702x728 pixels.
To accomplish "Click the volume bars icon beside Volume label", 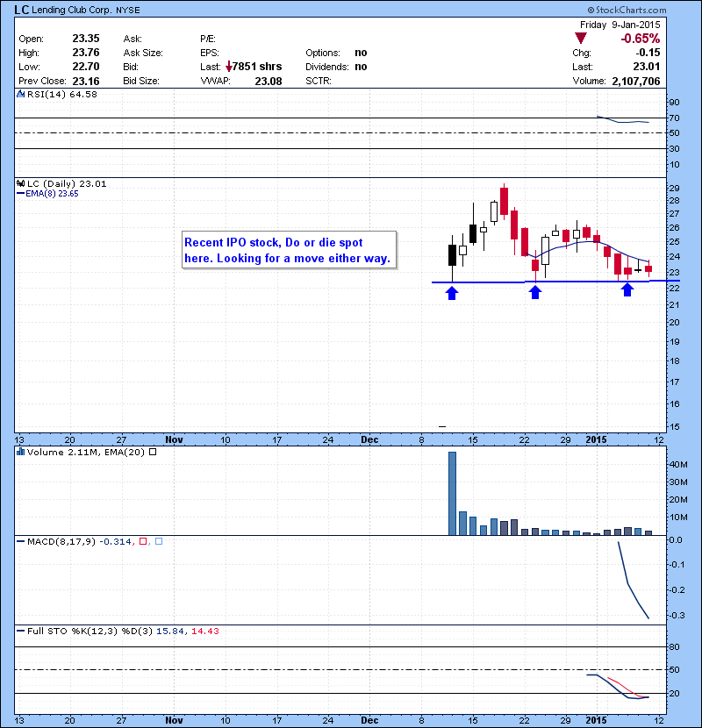I will [20, 452].
